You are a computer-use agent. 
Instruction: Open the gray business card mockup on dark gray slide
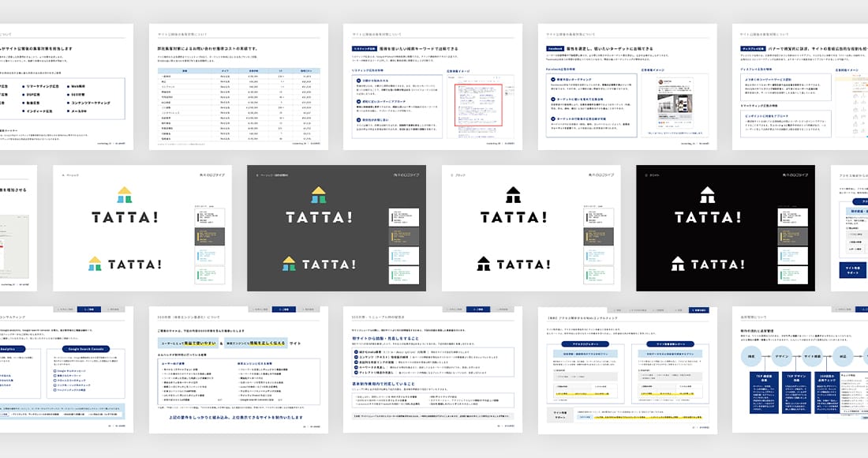click(x=404, y=236)
